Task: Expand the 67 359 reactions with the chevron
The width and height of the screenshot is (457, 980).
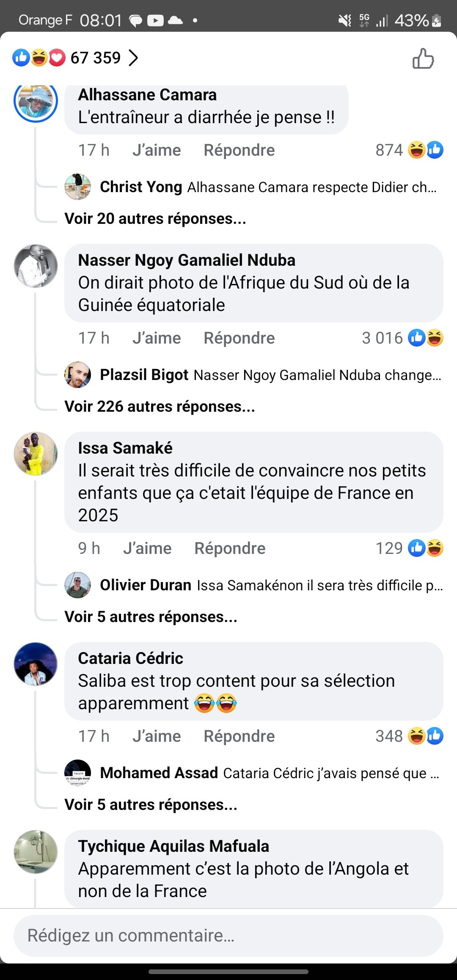Action: click(134, 58)
